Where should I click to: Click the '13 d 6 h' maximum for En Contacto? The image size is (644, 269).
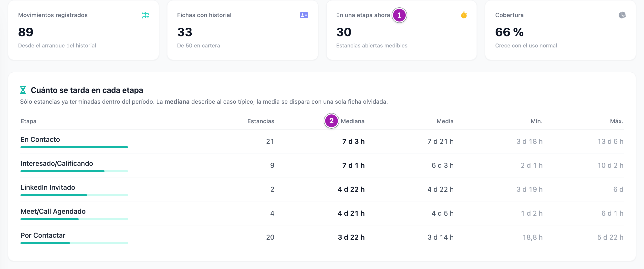click(x=610, y=142)
